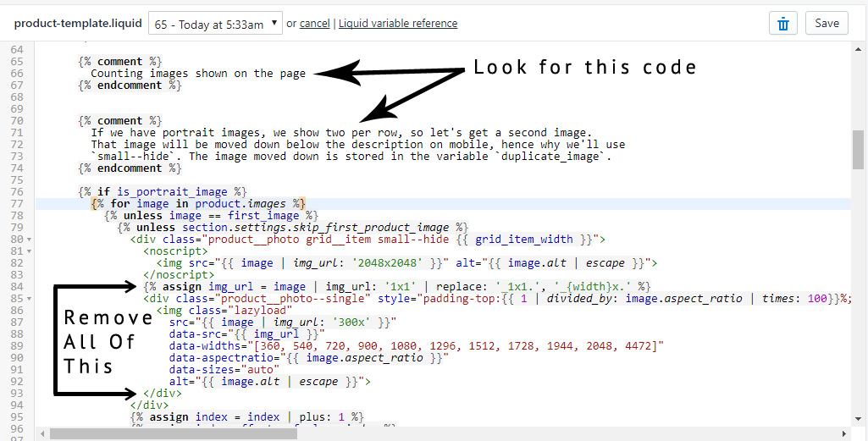Click the '<noscript>' opening tag
868x441 pixels.
175,251
